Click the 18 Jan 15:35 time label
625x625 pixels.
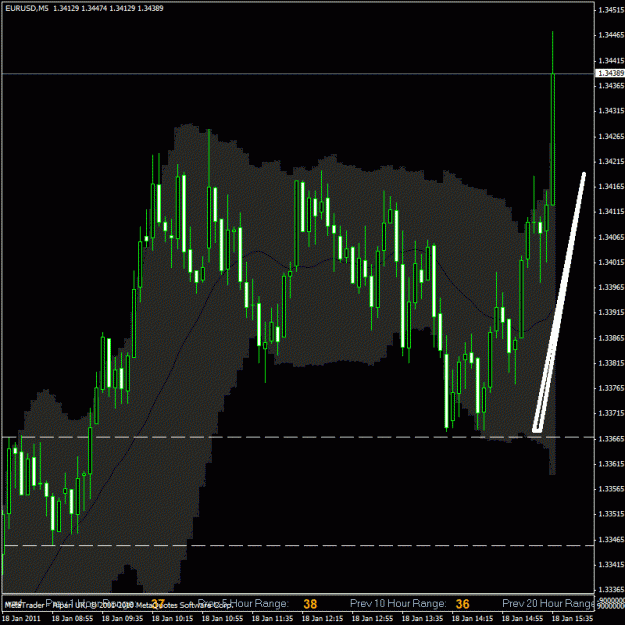pyautogui.click(x=572, y=619)
